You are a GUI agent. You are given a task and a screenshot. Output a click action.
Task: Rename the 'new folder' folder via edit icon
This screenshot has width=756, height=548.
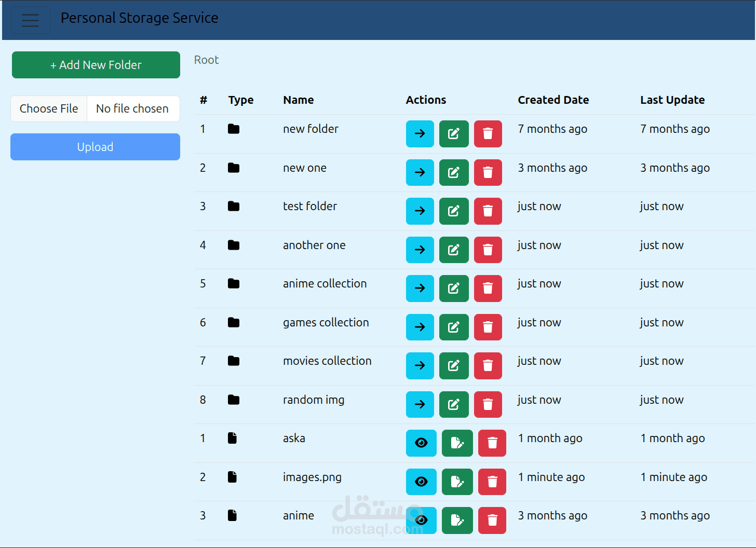tap(454, 134)
